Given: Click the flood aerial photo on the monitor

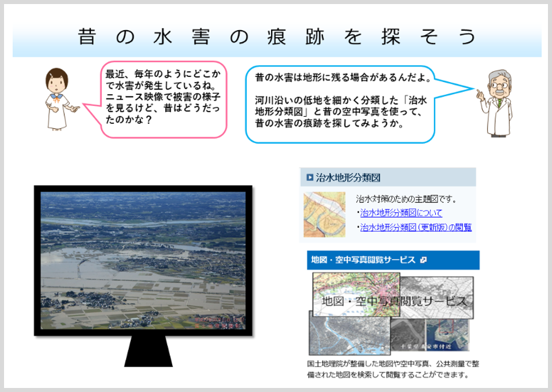Looking at the screenshot, I should 143,261.
